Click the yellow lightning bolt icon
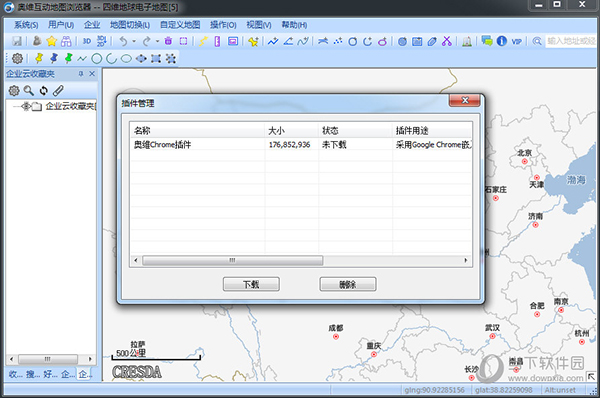 pos(203,41)
